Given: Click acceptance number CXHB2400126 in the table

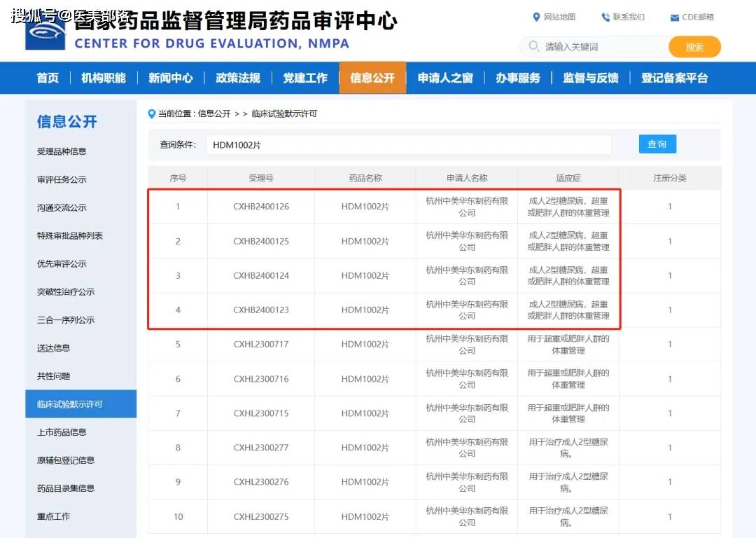Looking at the screenshot, I should click(x=261, y=207).
